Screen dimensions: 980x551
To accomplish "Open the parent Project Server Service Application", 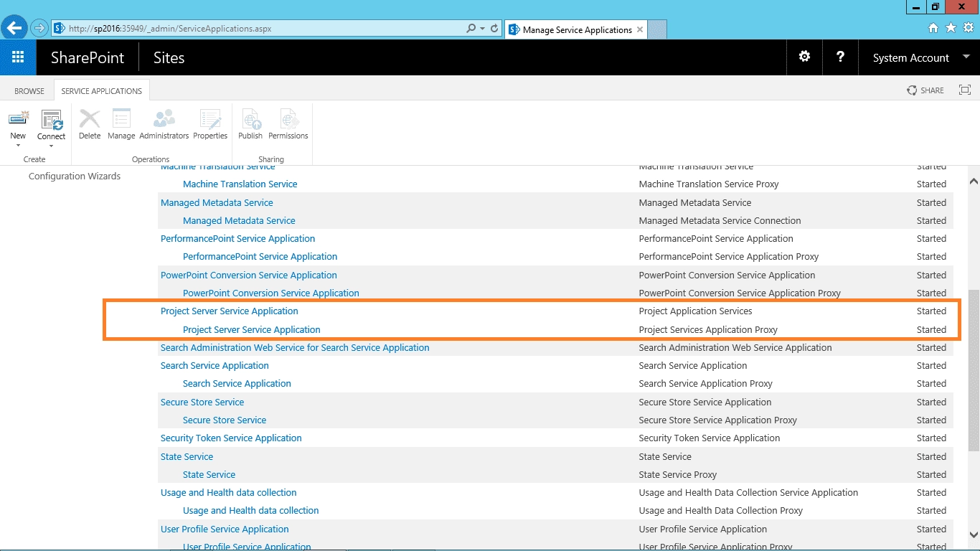I will tap(229, 311).
